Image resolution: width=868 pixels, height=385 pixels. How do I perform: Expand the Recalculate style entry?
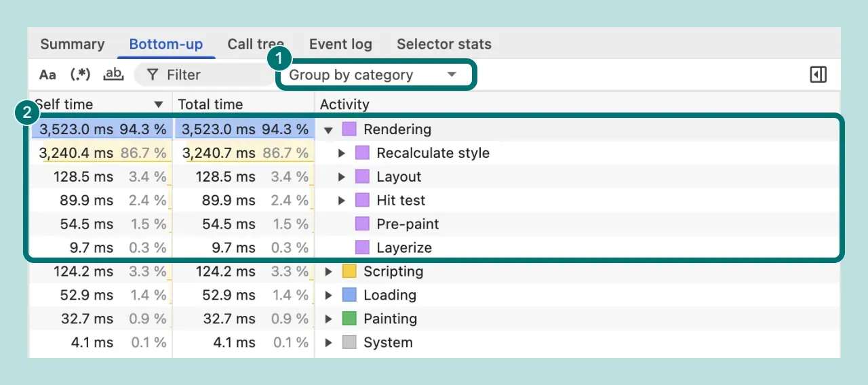click(342, 153)
